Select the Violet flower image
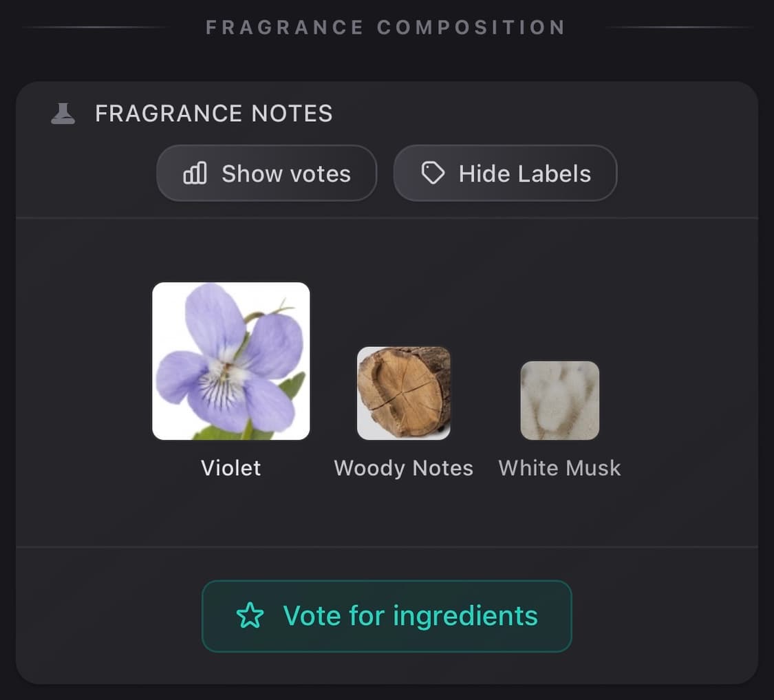774x700 pixels. [x=231, y=361]
